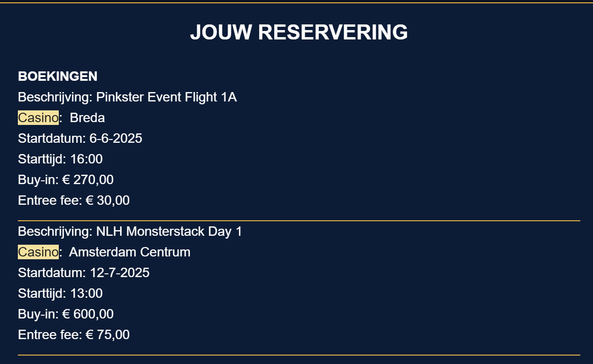Click the divider line below the second booking
Viewport: 593px width, 364px height.
pos(299,355)
